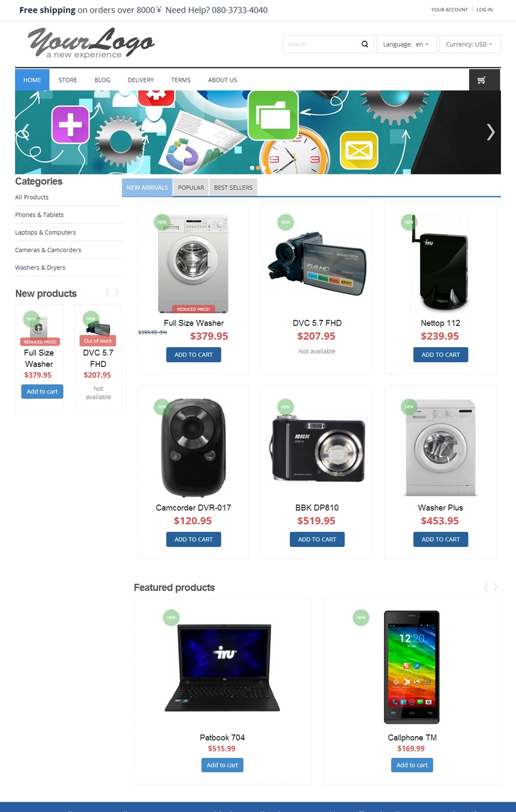Click the Log In link
This screenshot has height=812, width=516.
pyautogui.click(x=485, y=10)
